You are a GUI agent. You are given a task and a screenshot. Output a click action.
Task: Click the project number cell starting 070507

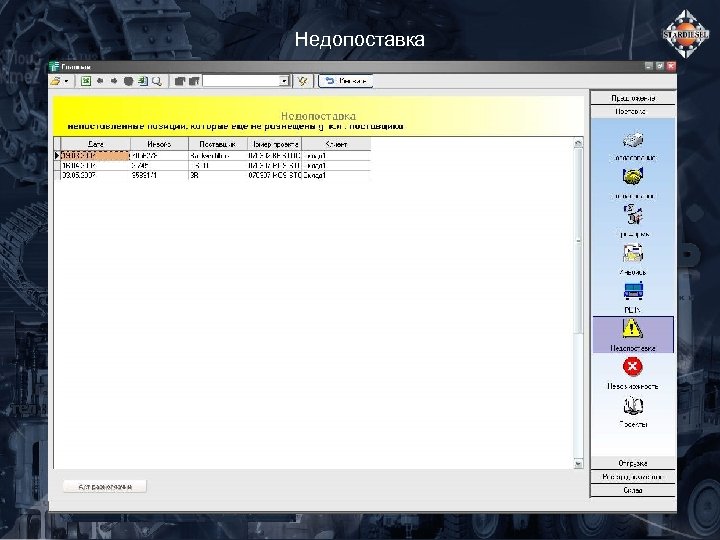(274, 175)
